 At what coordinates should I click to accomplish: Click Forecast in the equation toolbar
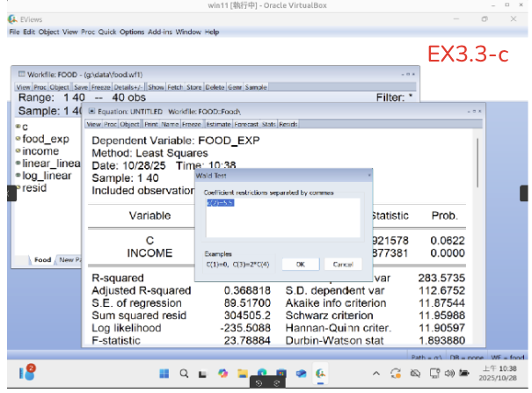click(x=244, y=125)
